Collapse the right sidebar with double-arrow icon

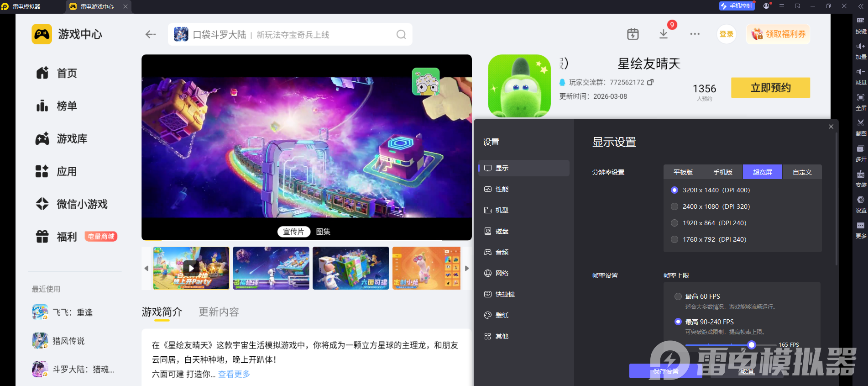tap(860, 6)
